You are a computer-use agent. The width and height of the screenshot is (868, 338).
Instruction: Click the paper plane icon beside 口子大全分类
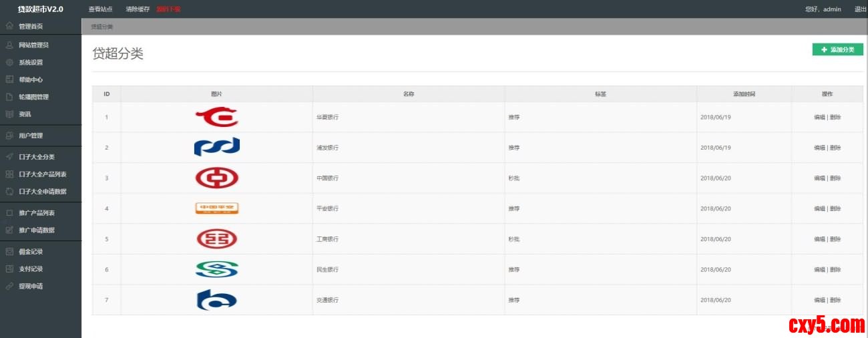pyautogui.click(x=9, y=157)
